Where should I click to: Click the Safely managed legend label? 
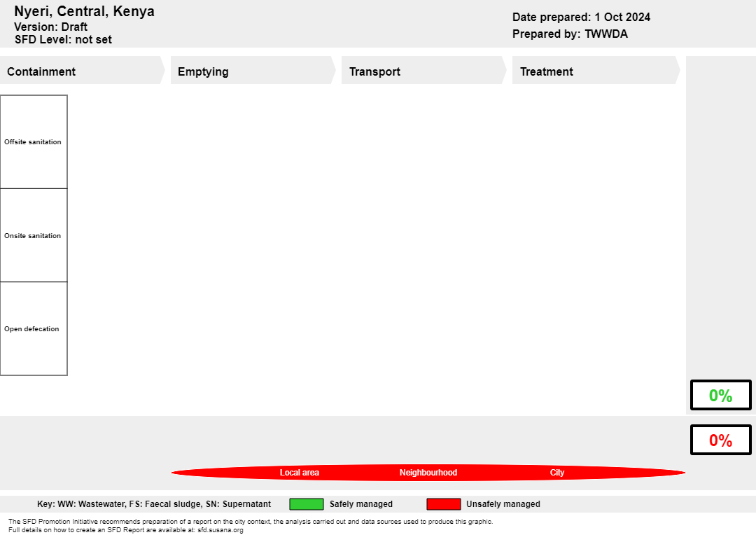[361, 504]
